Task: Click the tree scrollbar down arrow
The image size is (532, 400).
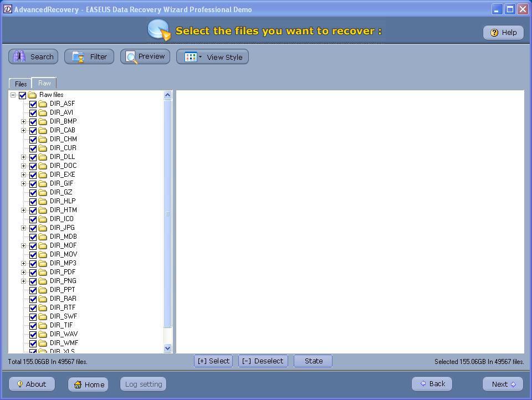Action: (167, 348)
